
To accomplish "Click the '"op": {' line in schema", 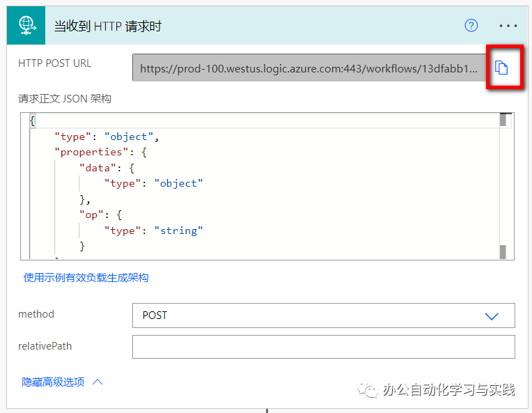I will tap(100, 215).
